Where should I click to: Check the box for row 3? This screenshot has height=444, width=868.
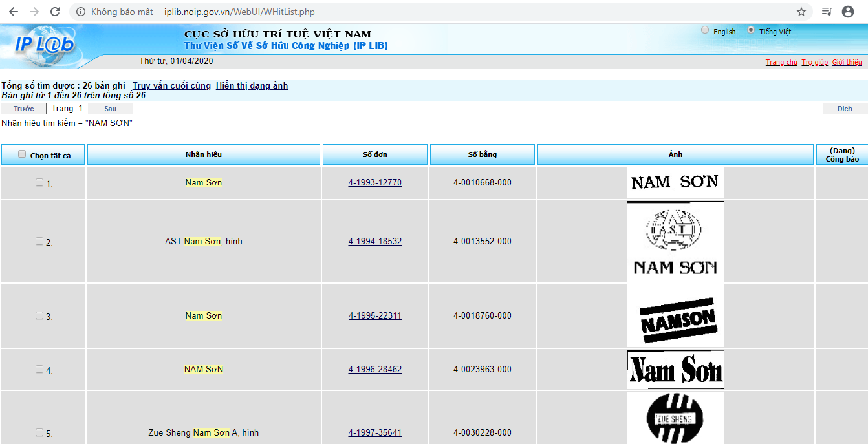point(39,315)
